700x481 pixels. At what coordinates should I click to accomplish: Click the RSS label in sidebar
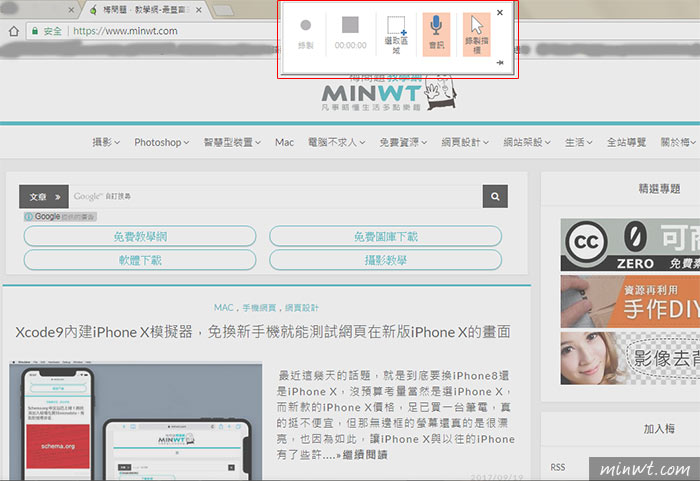tap(558, 467)
